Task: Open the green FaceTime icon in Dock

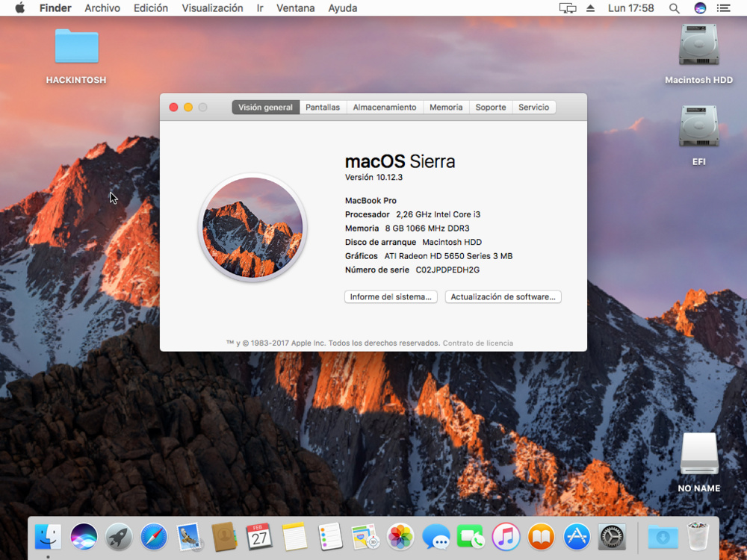Action: (x=471, y=536)
